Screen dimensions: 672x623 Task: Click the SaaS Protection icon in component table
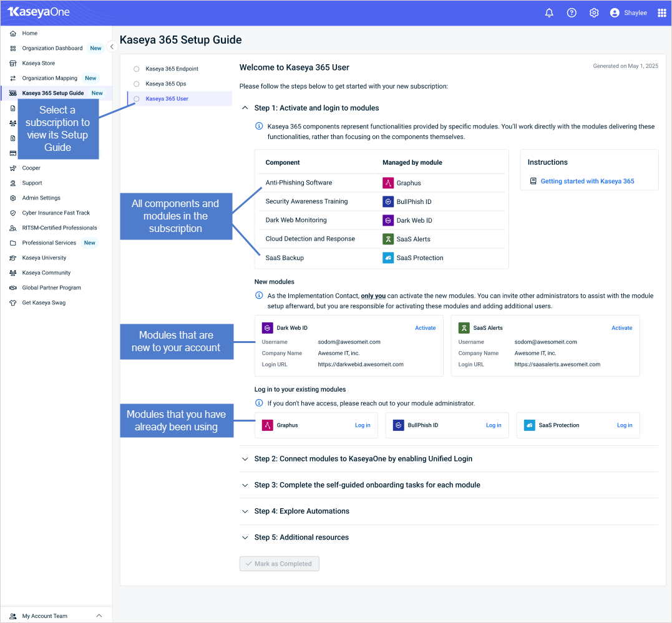click(388, 258)
